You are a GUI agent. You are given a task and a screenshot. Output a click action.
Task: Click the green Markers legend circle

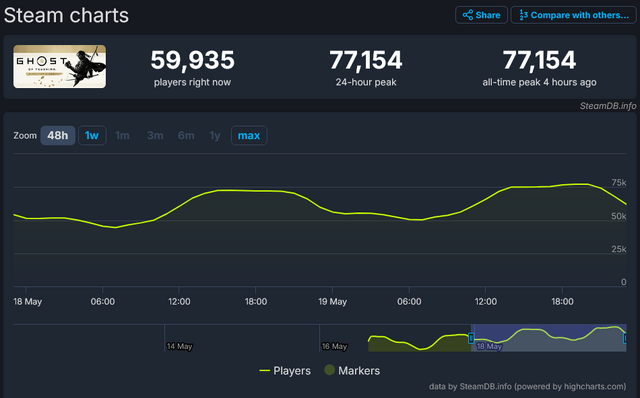[329, 370]
